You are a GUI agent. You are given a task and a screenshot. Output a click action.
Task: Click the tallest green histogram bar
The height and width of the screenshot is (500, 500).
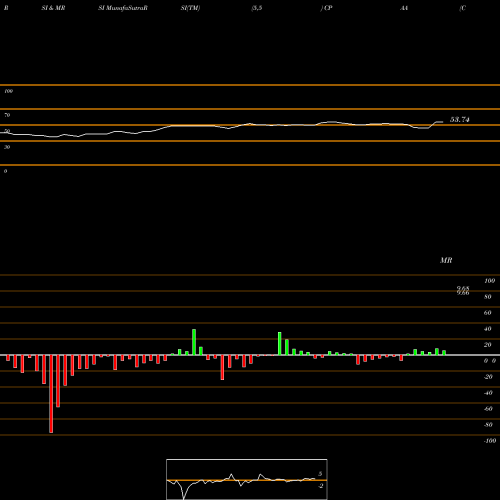[194, 342]
